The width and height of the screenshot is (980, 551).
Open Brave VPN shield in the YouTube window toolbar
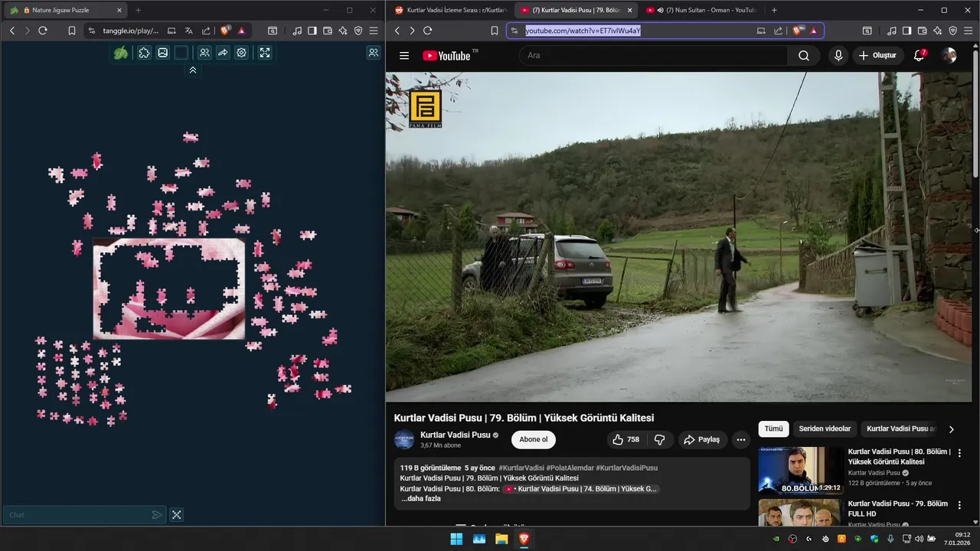952,31
